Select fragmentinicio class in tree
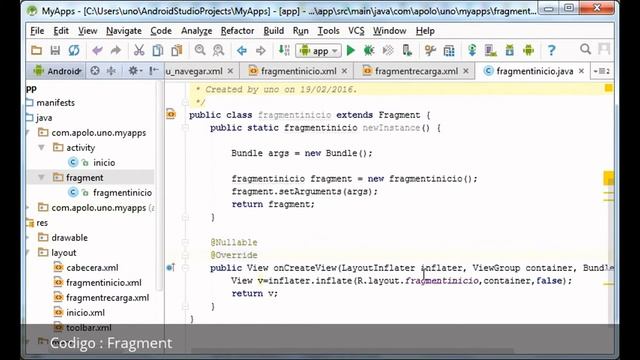Image resolution: width=640 pixels, height=360 pixels. coord(122,192)
